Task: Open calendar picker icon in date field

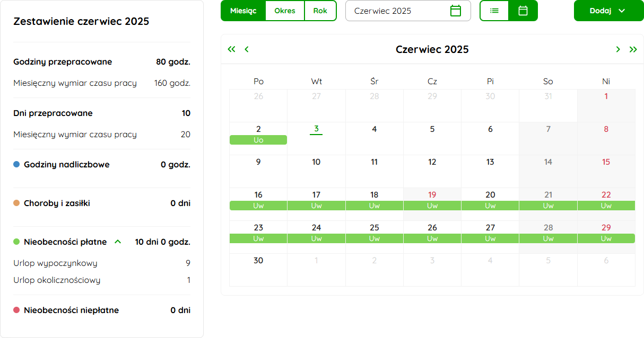Action: [x=456, y=11]
